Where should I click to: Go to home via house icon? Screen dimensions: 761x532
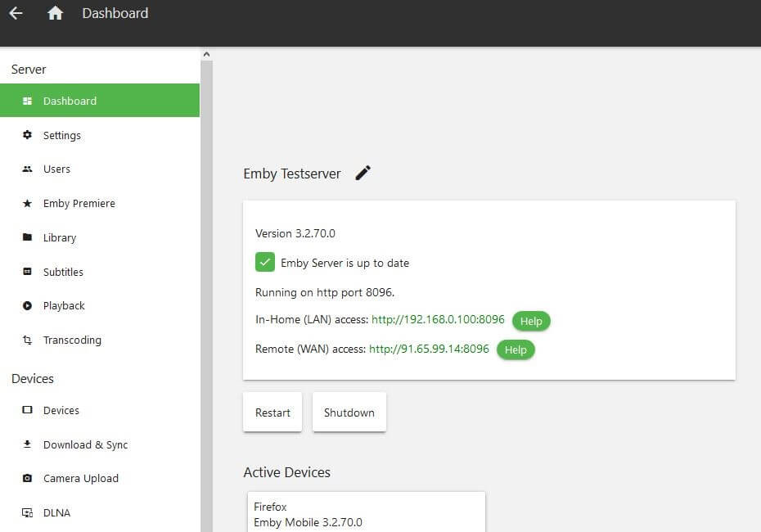coord(55,13)
